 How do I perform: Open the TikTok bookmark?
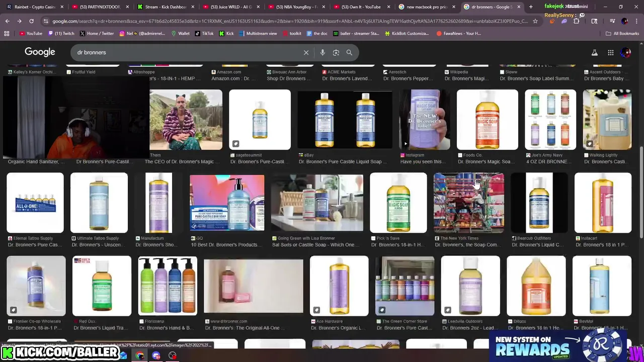point(204,33)
